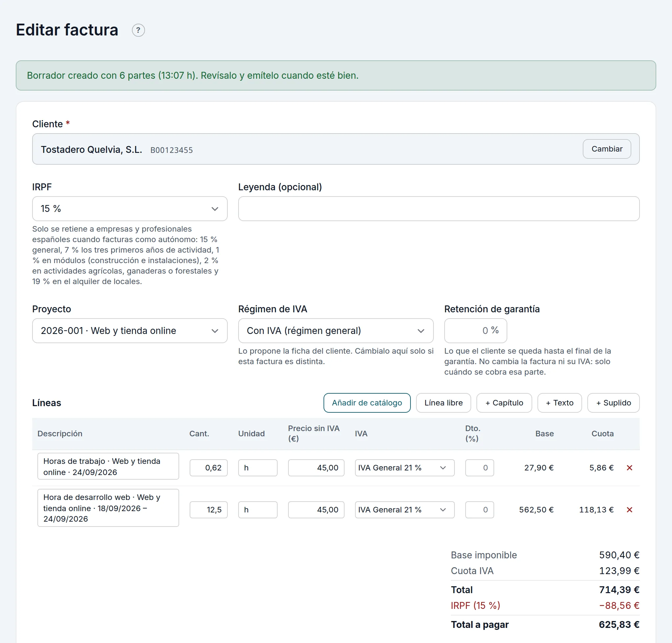The height and width of the screenshot is (643, 672).
Task: Edit discount for Horas de trabajo line
Action: [479, 468]
